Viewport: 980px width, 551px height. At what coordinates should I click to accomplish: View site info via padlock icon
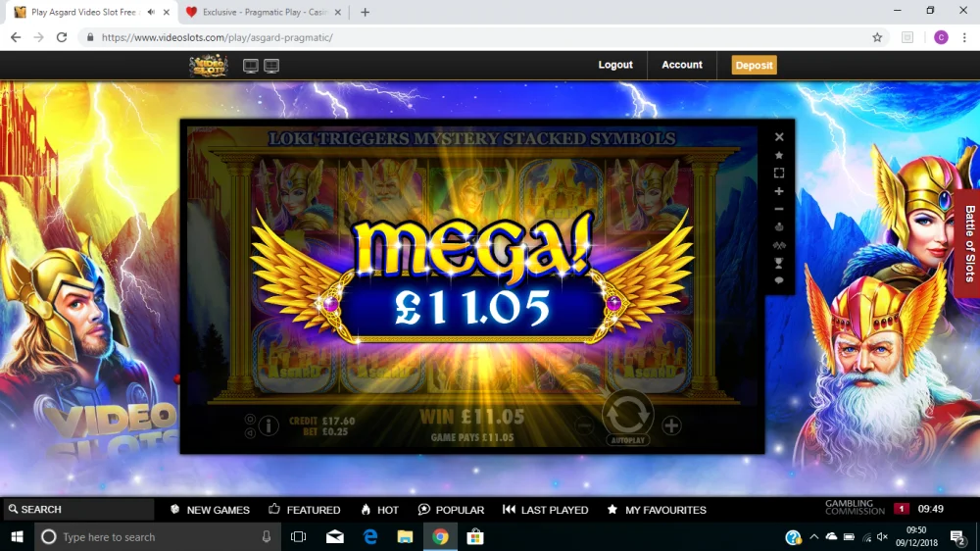pos(90,37)
